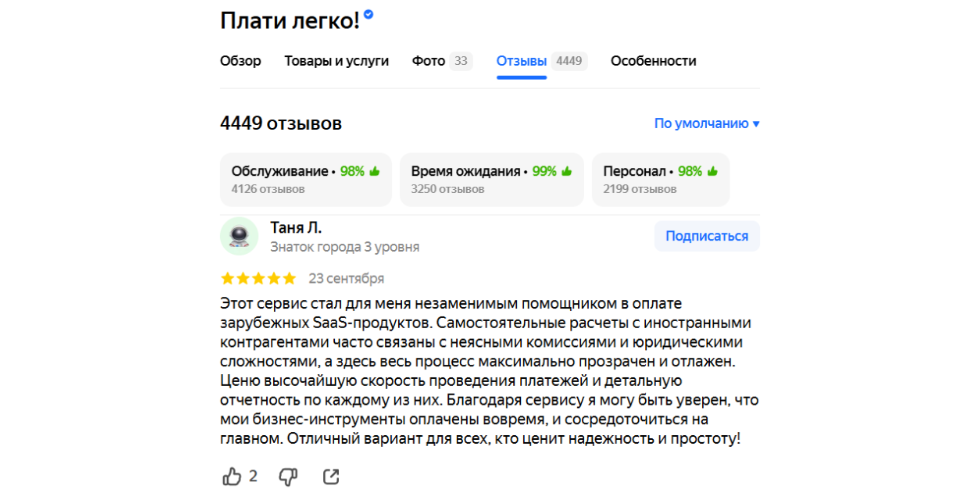Click the blue verified badge icon

[x=369, y=15]
